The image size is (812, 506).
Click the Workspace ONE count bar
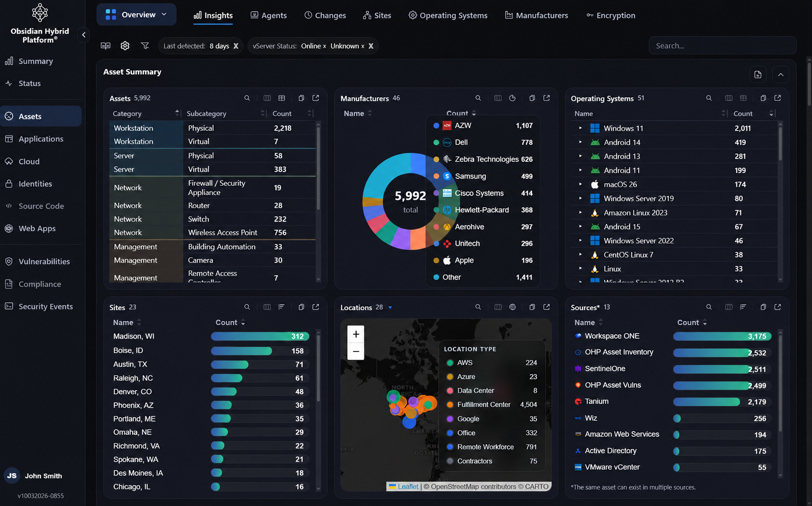[x=722, y=336]
